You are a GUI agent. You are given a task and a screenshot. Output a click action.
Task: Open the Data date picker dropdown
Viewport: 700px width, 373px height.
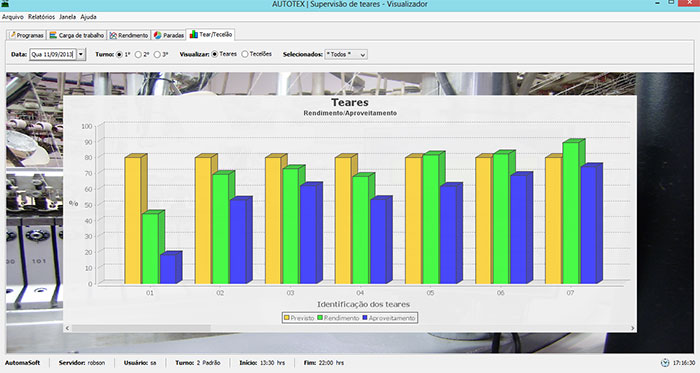(81, 54)
